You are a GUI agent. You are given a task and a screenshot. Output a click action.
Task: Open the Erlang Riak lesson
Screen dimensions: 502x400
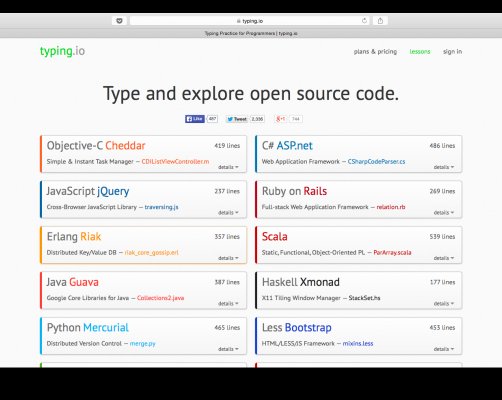click(144, 245)
